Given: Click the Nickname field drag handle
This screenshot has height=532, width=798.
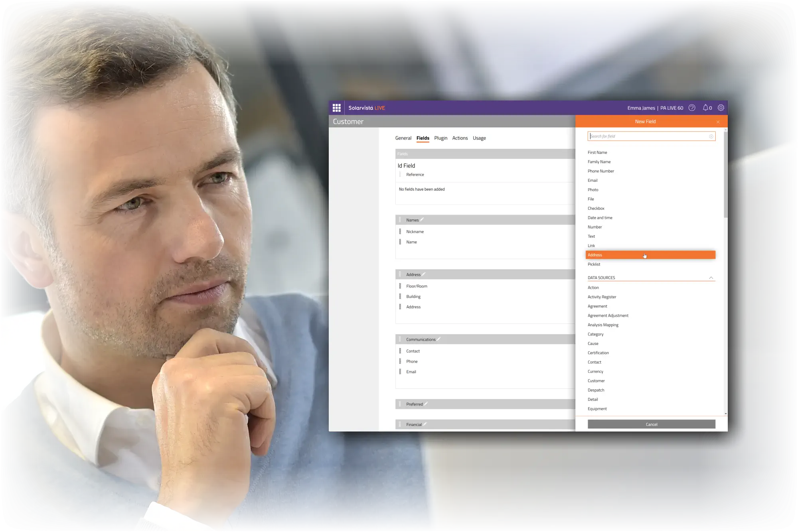Looking at the screenshot, I should point(400,232).
